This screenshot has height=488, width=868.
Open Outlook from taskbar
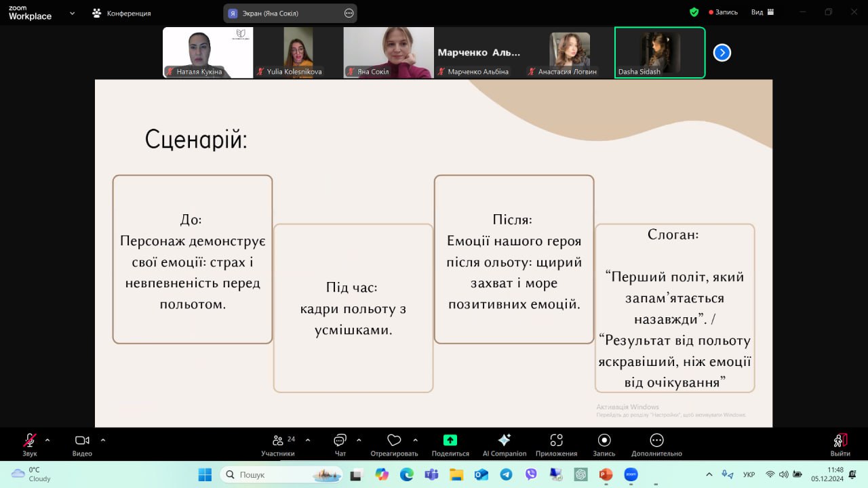tap(481, 474)
